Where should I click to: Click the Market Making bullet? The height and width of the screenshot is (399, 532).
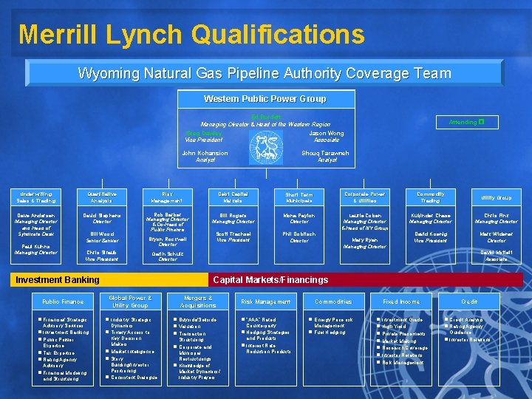pyautogui.click(x=397, y=341)
